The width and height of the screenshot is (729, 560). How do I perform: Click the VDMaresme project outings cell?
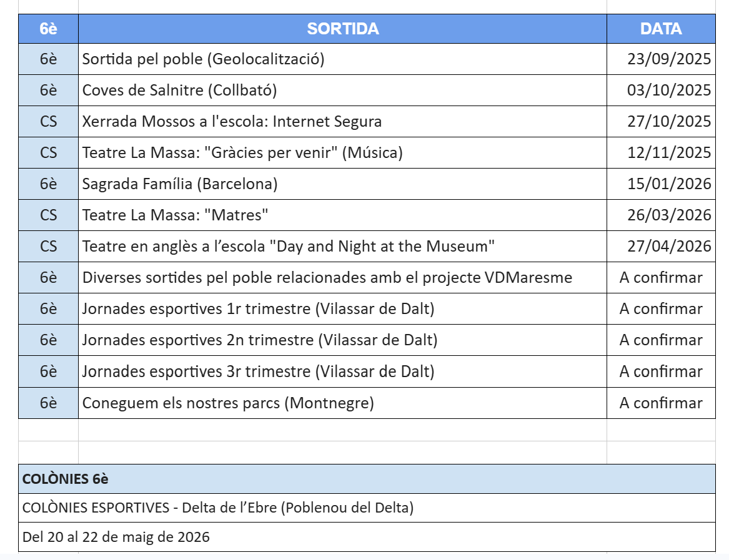pyautogui.click(x=342, y=278)
